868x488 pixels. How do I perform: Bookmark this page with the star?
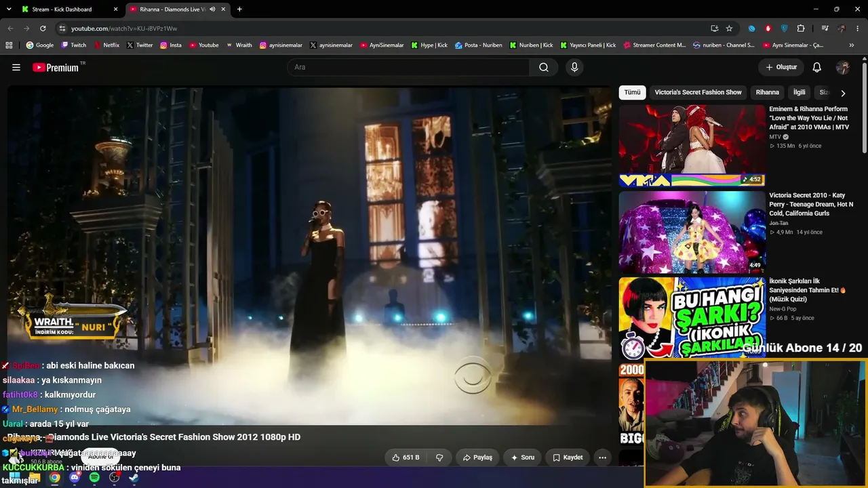(x=729, y=28)
